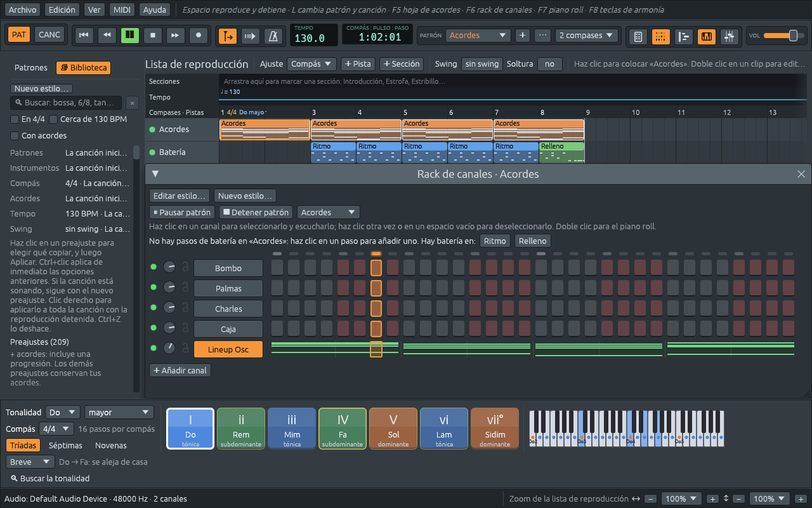Image resolution: width=812 pixels, height=508 pixels.
Task: Click the Añadir canal button
Action: [x=180, y=370]
